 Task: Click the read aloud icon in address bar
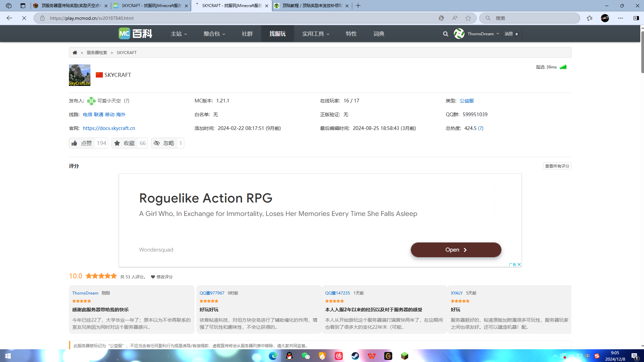click(455, 18)
